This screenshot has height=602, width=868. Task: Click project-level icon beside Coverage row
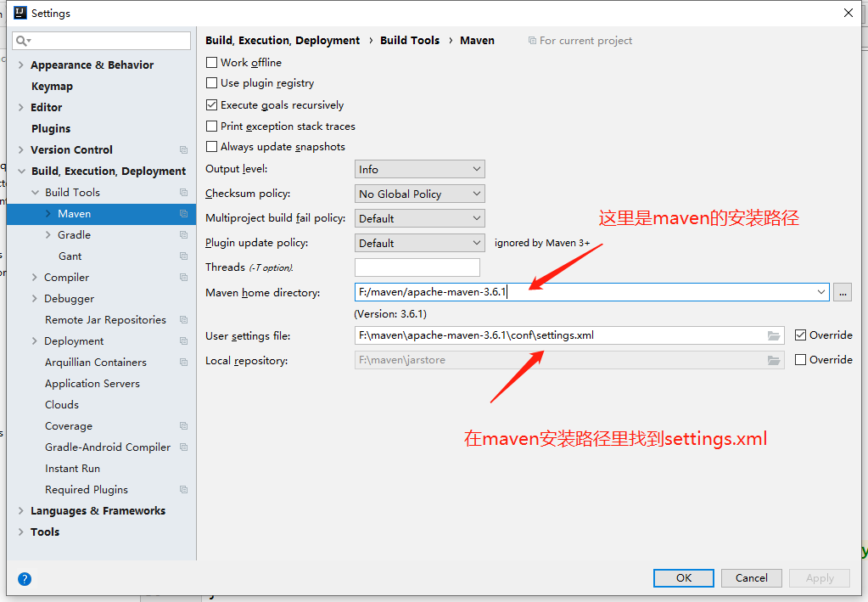point(184,426)
